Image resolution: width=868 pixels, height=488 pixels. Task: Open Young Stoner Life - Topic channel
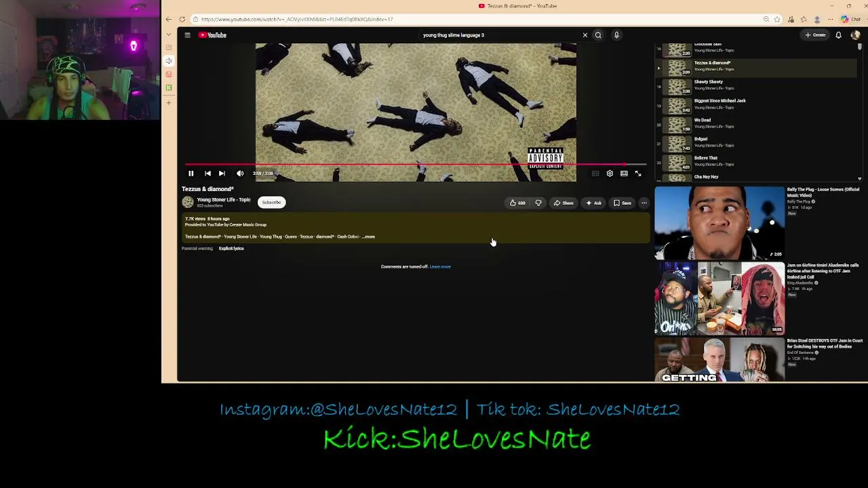(224, 200)
